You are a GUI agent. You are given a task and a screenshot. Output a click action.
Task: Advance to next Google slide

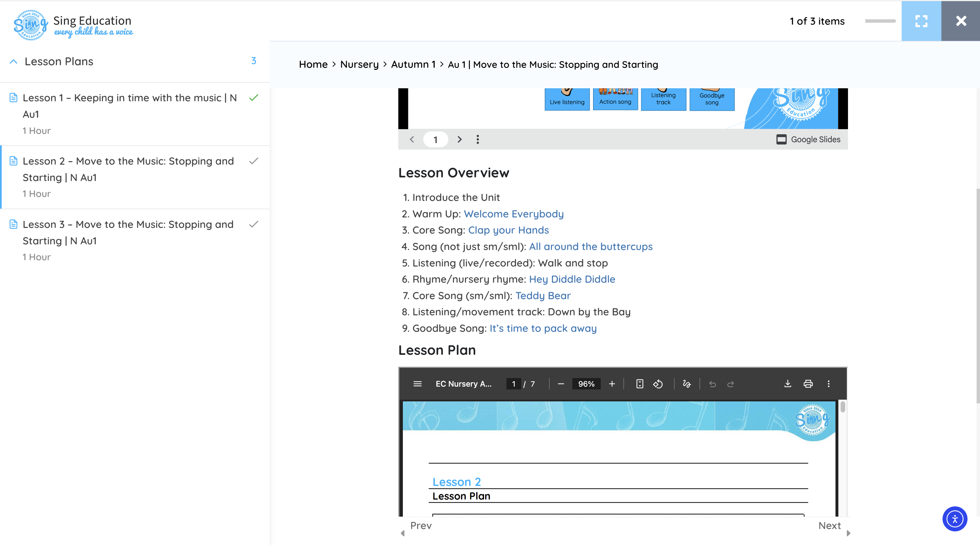pos(460,140)
